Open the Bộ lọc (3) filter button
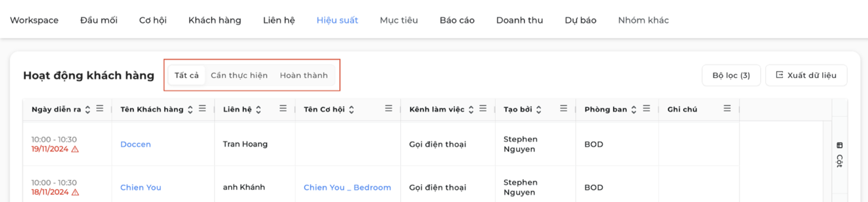The height and width of the screenshot is (202, 868). (731, 75)
